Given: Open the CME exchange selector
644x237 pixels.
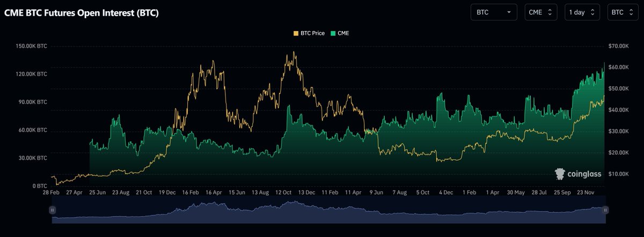Looking at the screenshot, I should click(x=541, y=12).
